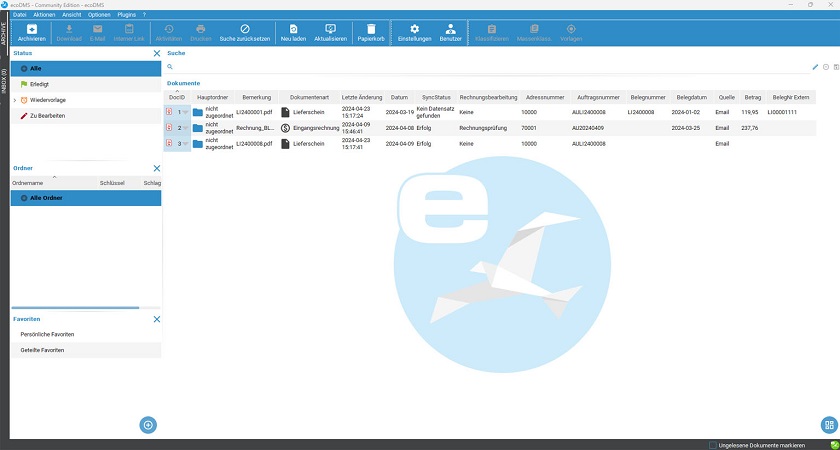Click the LI00001111 BelegNr Extern cell
840x450 pixels.
[790, 112]
